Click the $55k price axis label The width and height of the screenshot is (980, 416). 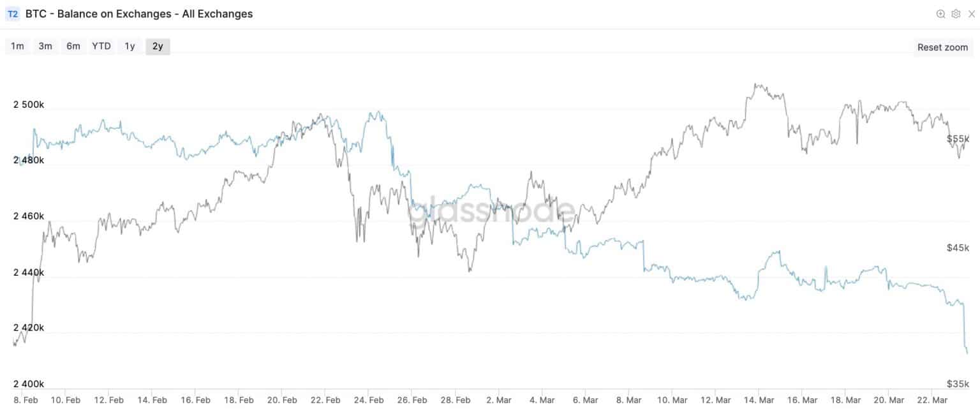958,138
